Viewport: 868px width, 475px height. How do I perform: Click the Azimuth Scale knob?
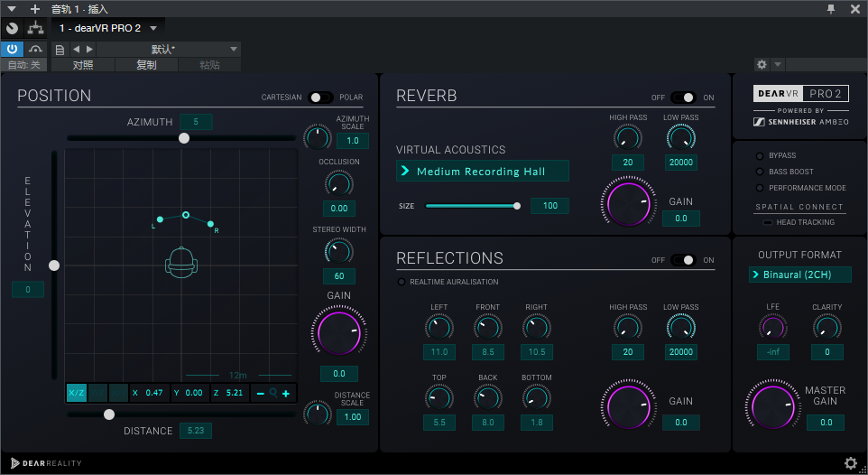coord(318,137)
